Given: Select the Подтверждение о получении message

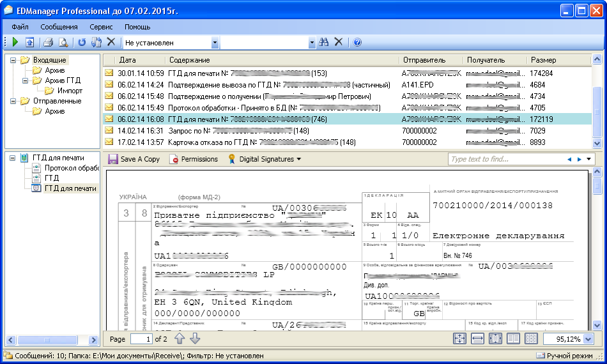Looking at the screenshot, I should tap(348, 96).
